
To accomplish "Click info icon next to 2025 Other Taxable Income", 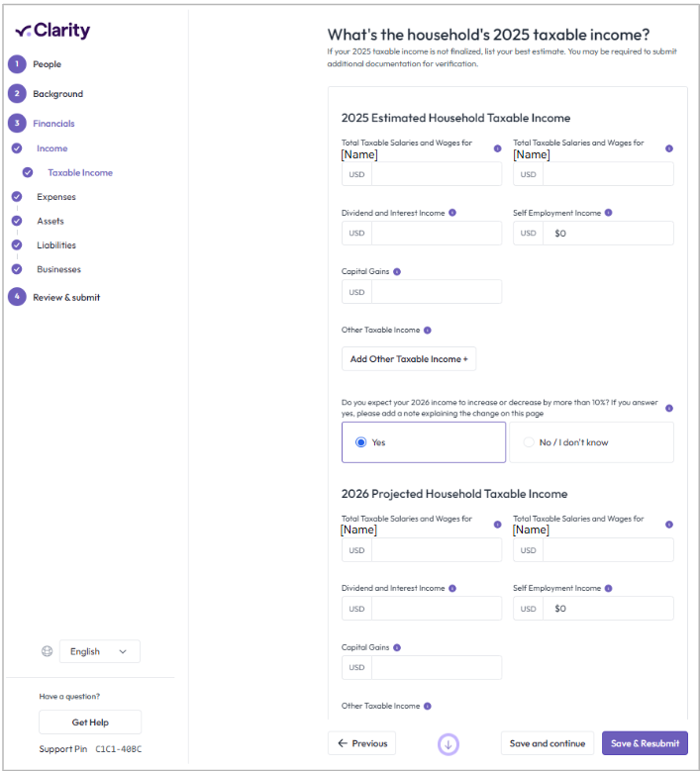I will pyautogui.click(x=428, y=331).
